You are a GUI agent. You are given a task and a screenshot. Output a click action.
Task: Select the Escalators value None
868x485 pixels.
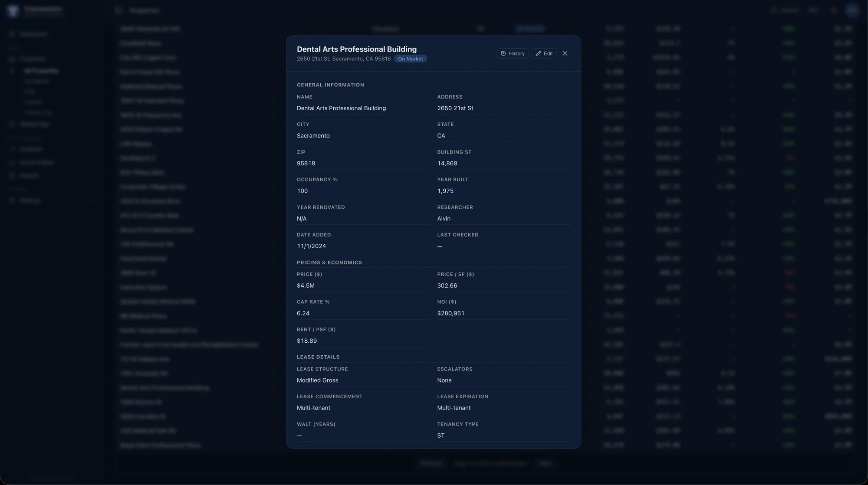point(444,380)
